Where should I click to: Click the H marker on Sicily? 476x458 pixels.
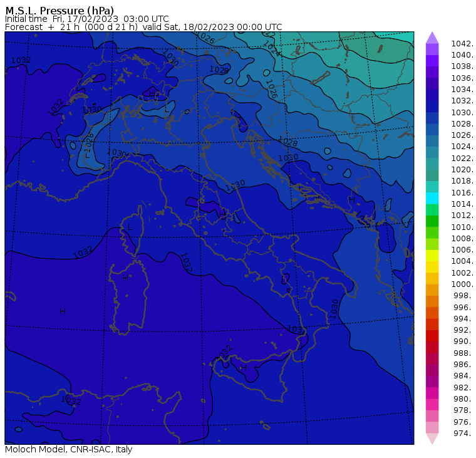coord(244,368)
